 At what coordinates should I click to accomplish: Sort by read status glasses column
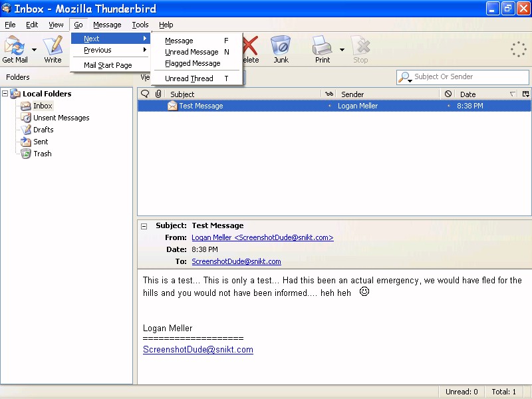329,94
